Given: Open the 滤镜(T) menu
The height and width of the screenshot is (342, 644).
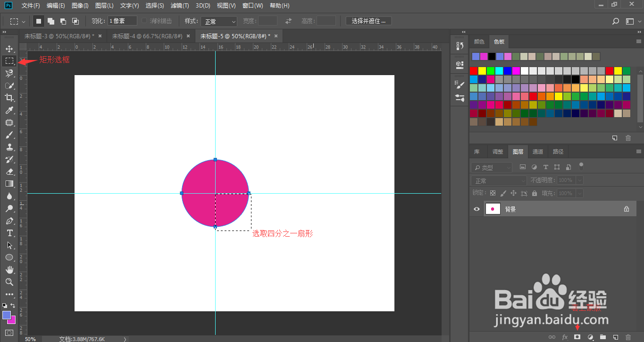Looking at the screenshot, I should (x=180, y=6).
